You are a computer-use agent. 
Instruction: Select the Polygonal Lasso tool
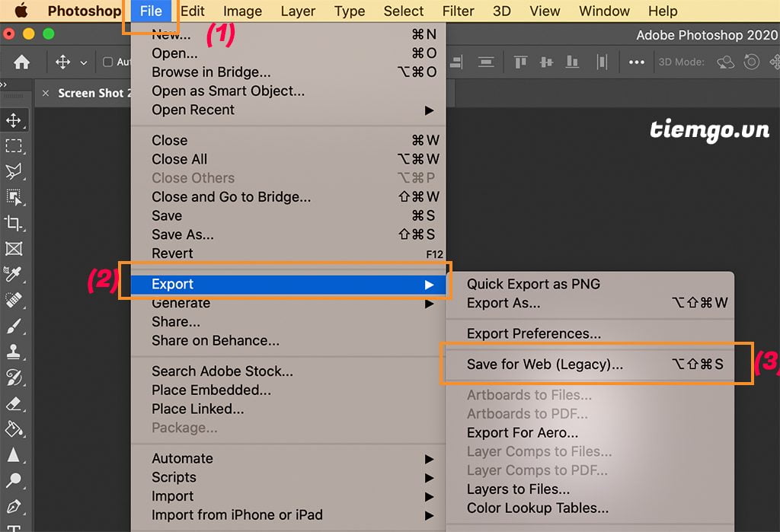(14, 171)
